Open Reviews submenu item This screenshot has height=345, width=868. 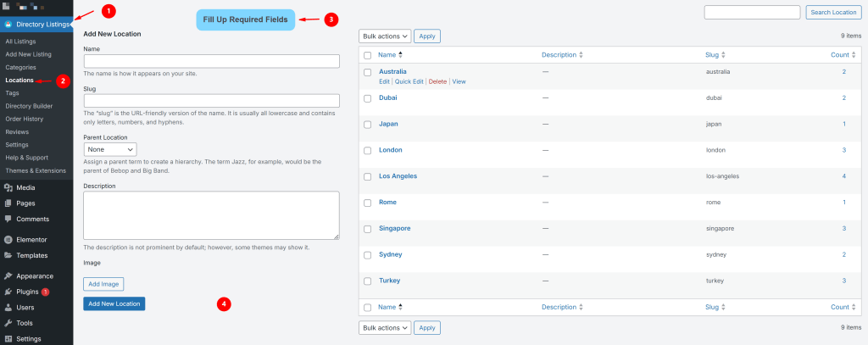pos(17,131)
